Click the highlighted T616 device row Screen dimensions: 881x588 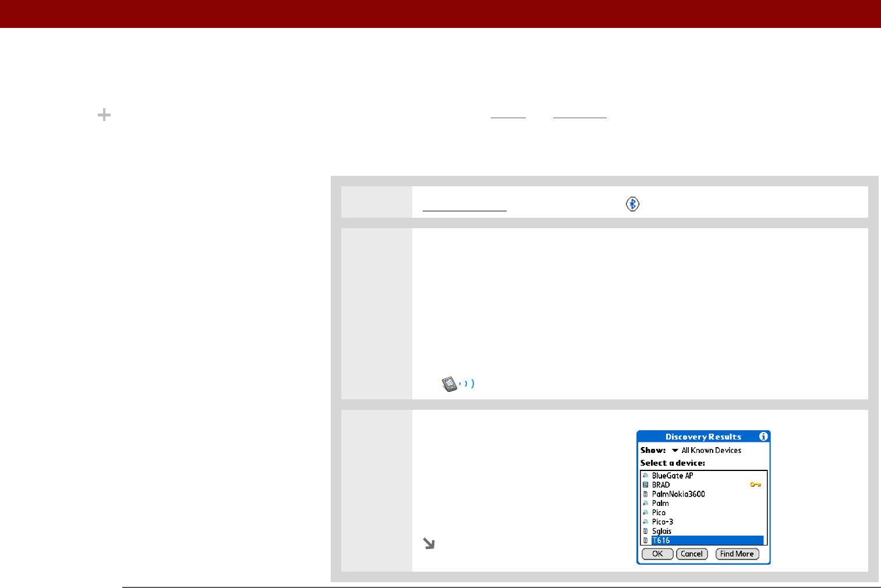tap(707, 541)
